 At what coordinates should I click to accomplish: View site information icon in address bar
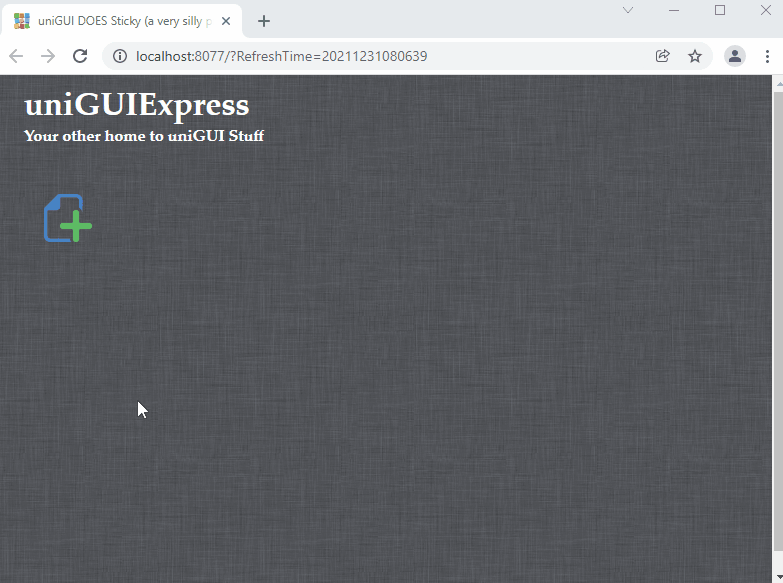tap(120, 56)
